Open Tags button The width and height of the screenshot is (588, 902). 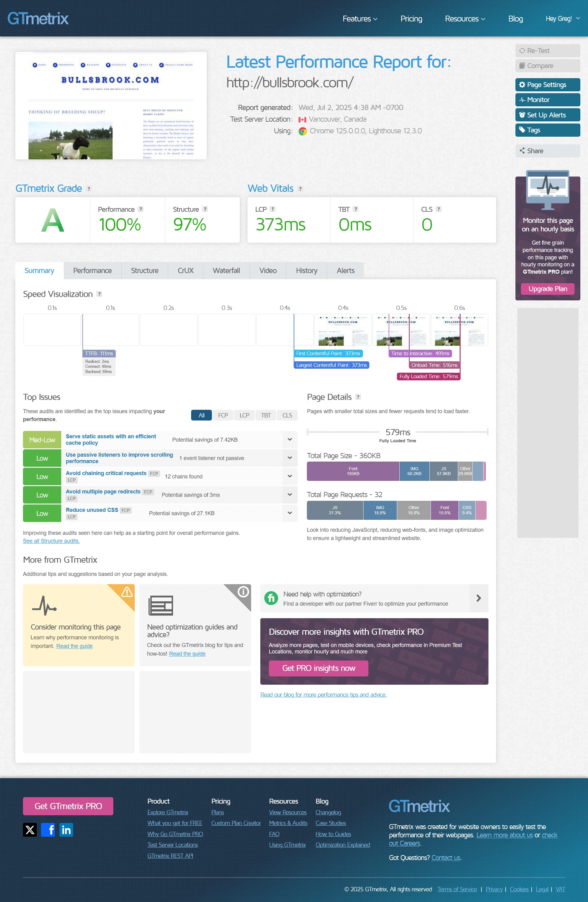point(548,130)
